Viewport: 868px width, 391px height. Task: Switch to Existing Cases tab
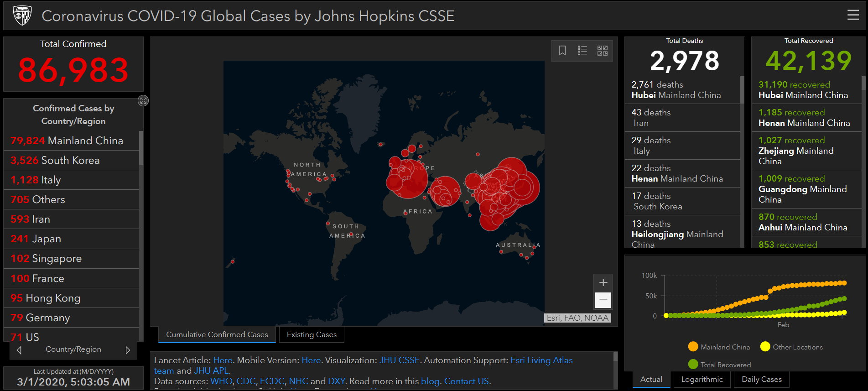[312, 334]
